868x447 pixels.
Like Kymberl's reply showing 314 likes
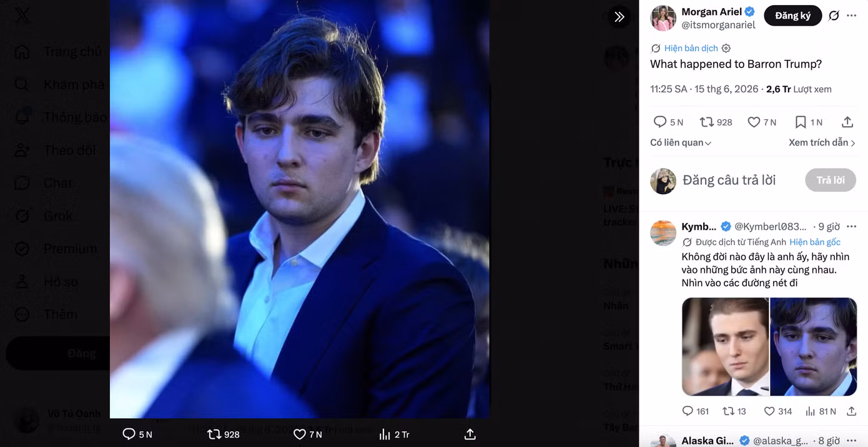[x=778, y=411]
